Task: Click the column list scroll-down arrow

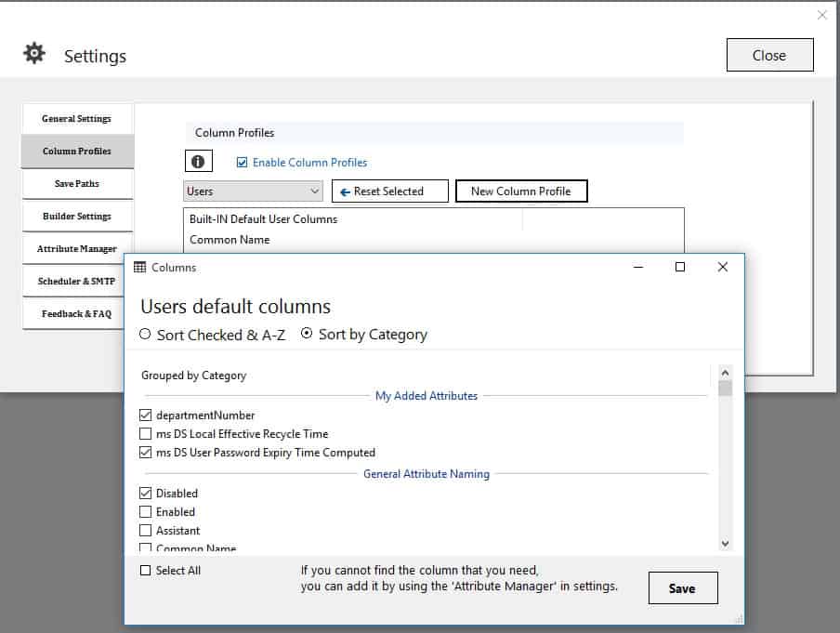Action: [x=725, y=544]
